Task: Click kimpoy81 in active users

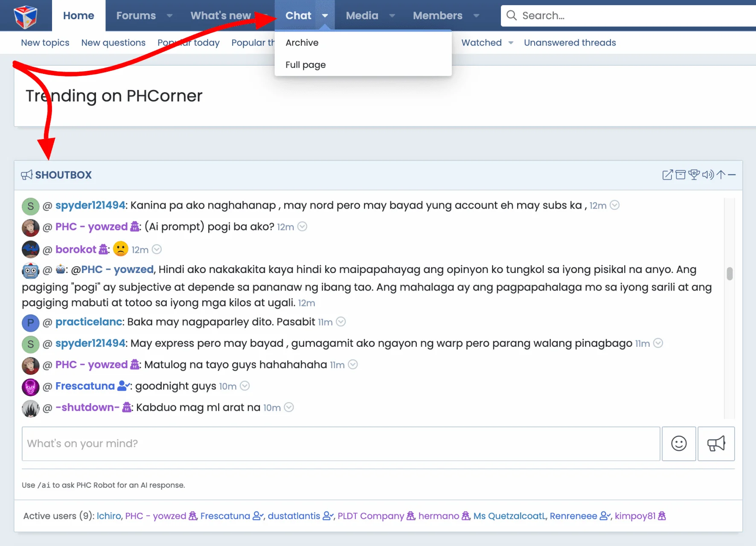Action: click(x=635, y=516)
